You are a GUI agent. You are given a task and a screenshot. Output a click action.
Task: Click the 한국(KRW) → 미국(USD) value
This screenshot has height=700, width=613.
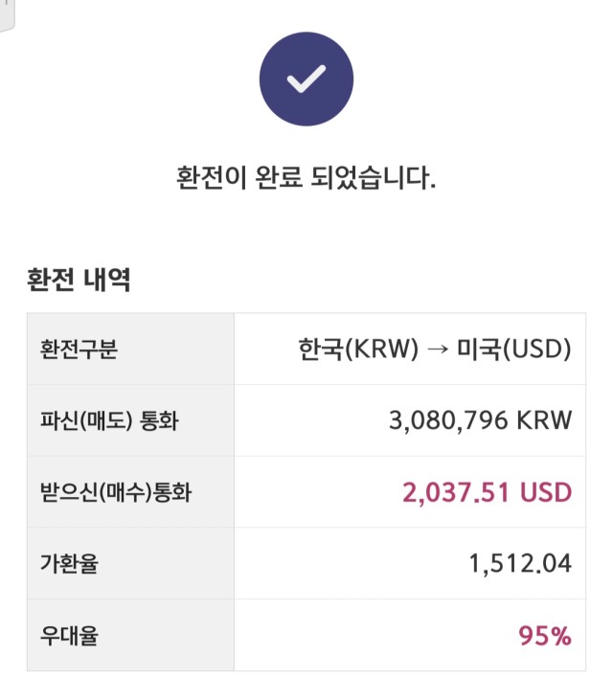[x=435, y=349]
